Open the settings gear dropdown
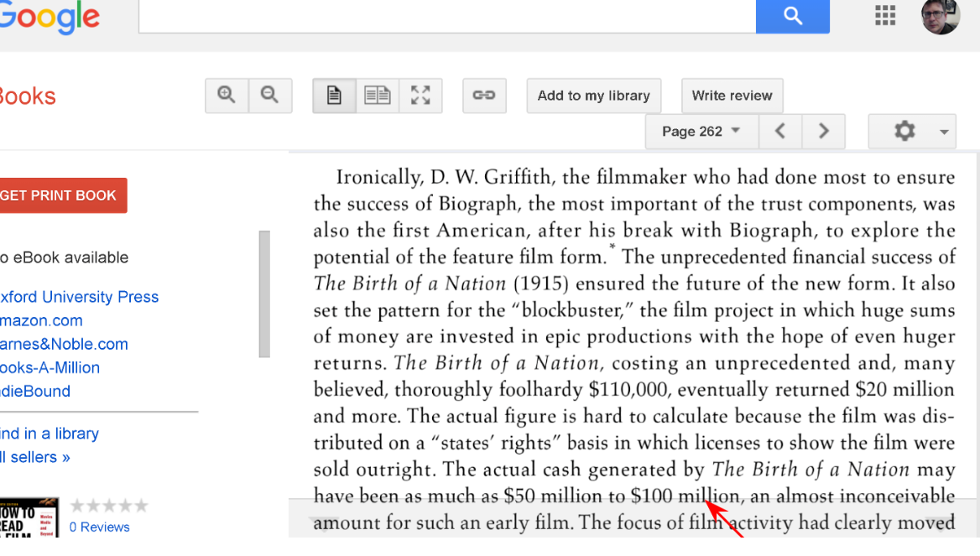Screen dimensions: 980x556 pos(912,131)
